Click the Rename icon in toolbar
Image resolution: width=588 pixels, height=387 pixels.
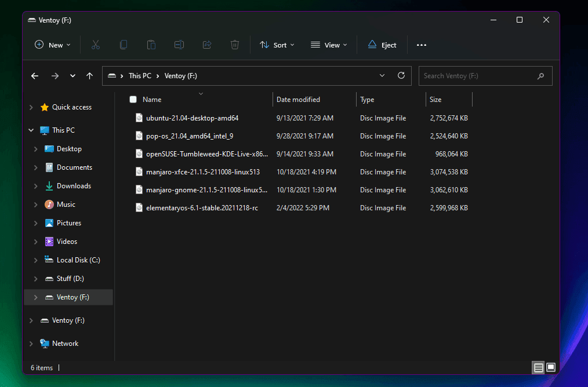[179, 45]
